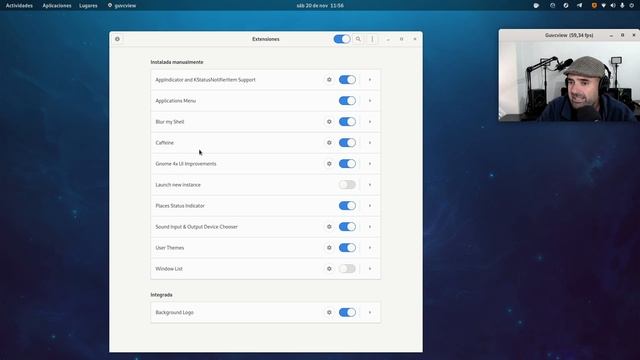This screenshot has height=360, width=640.
Task: Open the guvcview app menu in top bar
Action: click(x=122, y=6)
